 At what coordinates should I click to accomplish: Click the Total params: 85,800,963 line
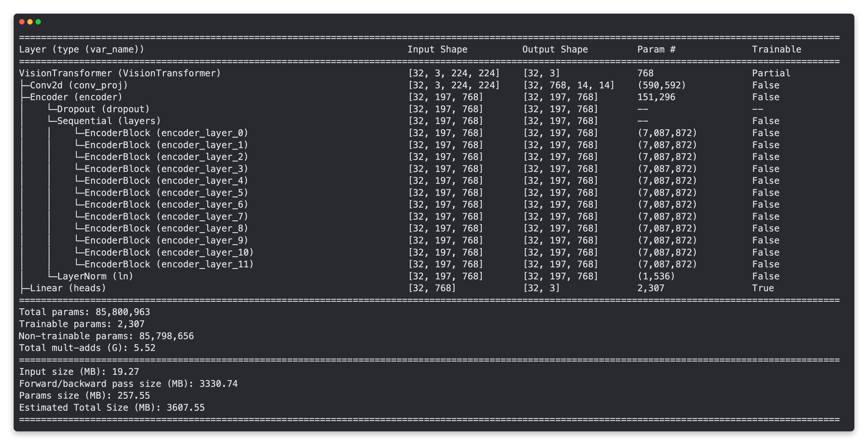pos(84,312)
